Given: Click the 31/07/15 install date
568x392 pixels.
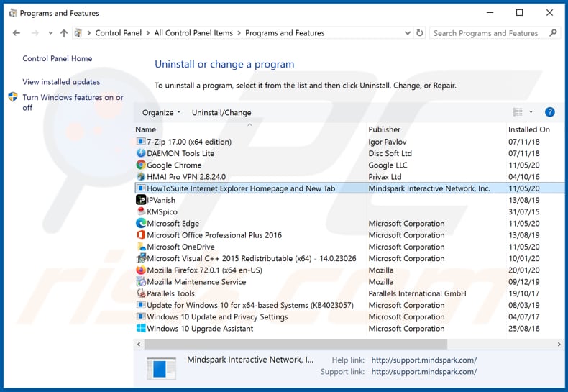Looking at the screenshot, I should [524, 212].
